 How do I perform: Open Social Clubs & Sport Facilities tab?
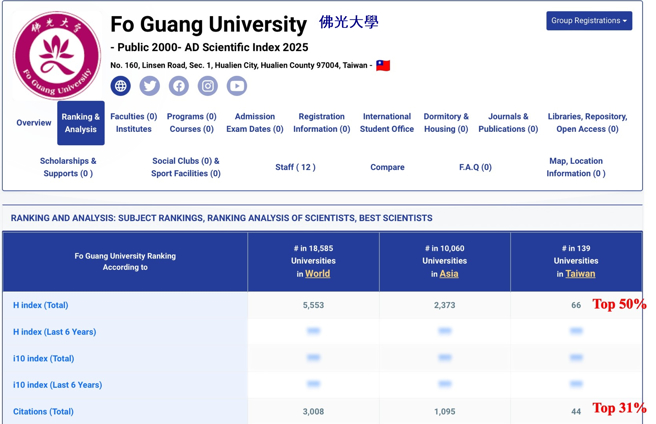tap(186, 167)
